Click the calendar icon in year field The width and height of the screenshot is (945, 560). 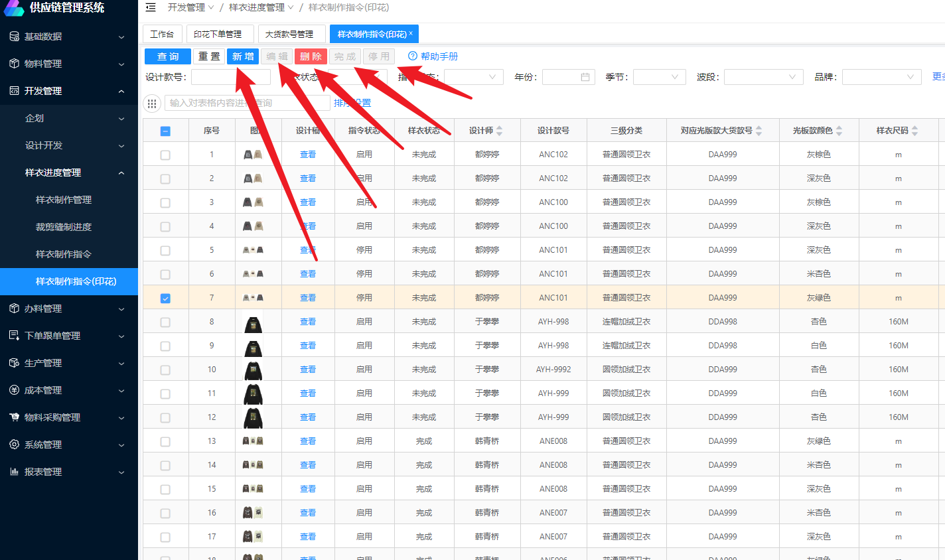[x=585, y=77]
